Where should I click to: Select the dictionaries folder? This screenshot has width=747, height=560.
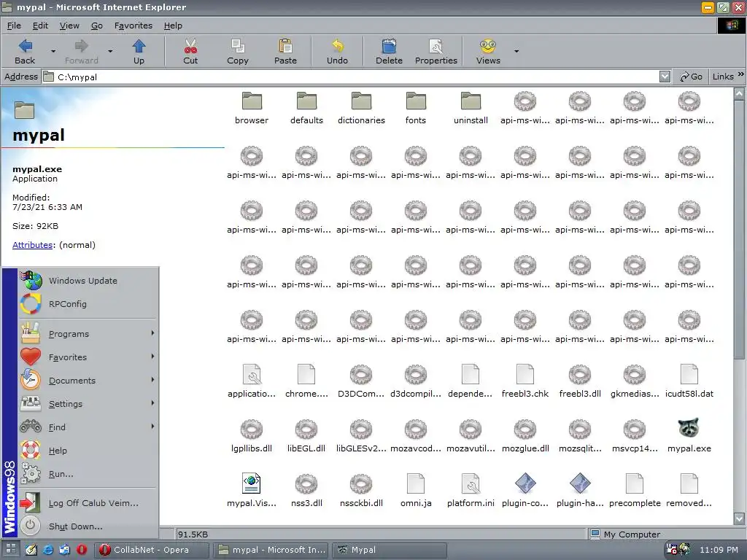click(361, 108)
